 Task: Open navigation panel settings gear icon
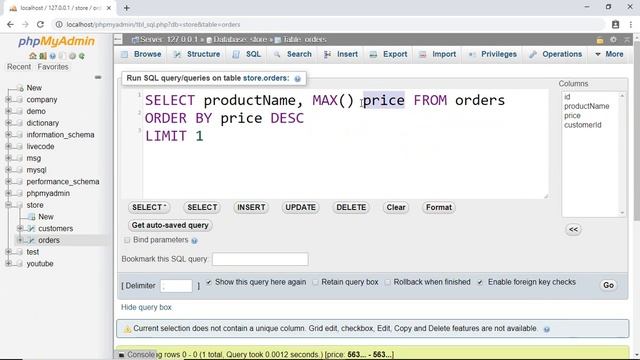(x=72, y=56)
